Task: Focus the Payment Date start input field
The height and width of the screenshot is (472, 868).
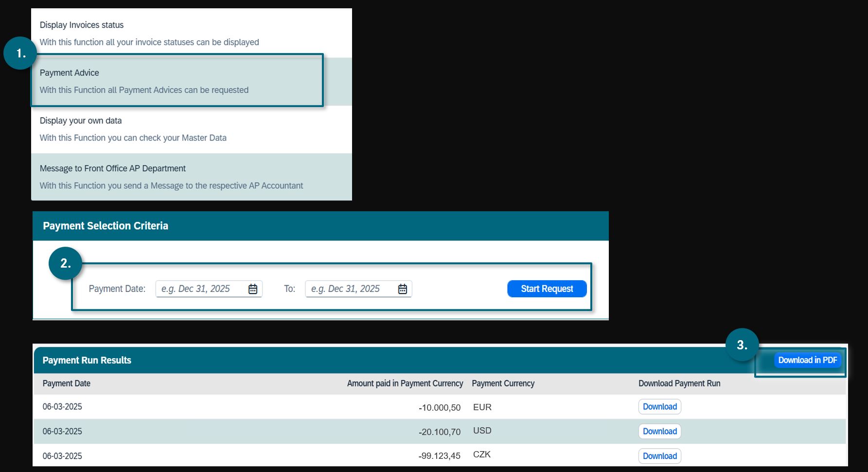Action: point(200,289)
